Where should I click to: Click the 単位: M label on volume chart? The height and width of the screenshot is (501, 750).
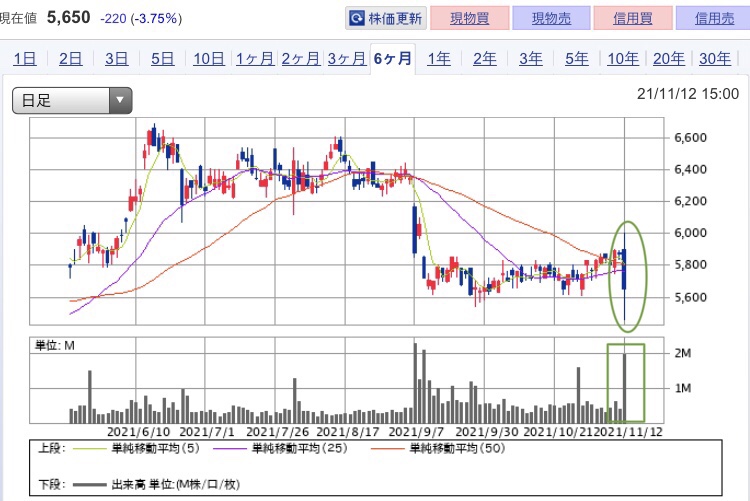(55, 345)
